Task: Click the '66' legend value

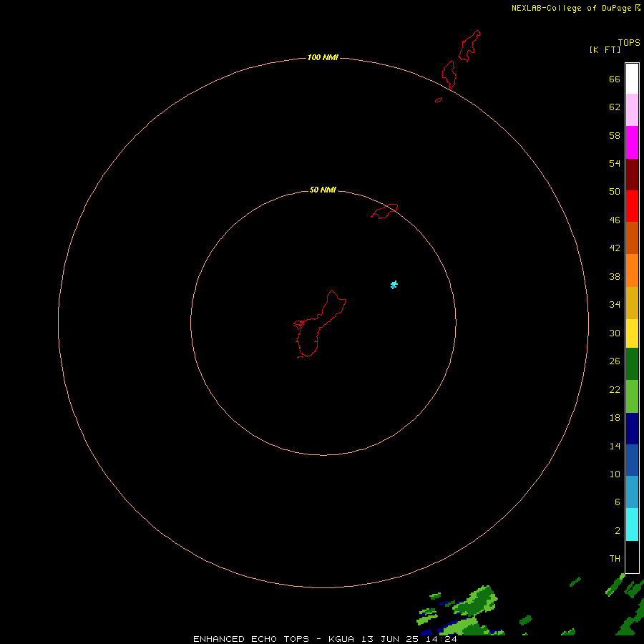Action: click(x=615, y=79)
